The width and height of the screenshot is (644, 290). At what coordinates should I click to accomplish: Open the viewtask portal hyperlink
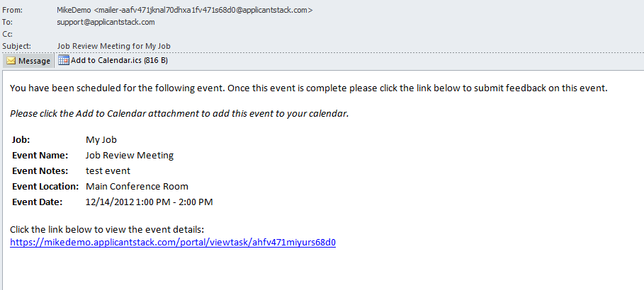click(x=172, y=242)
